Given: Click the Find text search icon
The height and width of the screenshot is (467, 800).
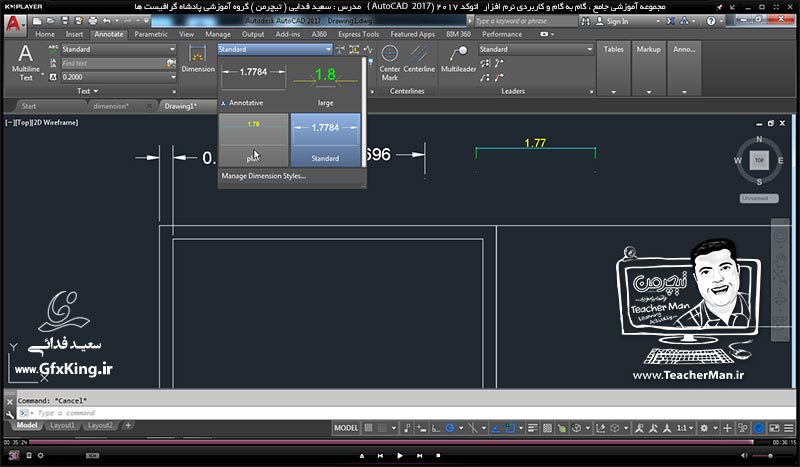Looking at the screenshot, I should click(171, 63).
